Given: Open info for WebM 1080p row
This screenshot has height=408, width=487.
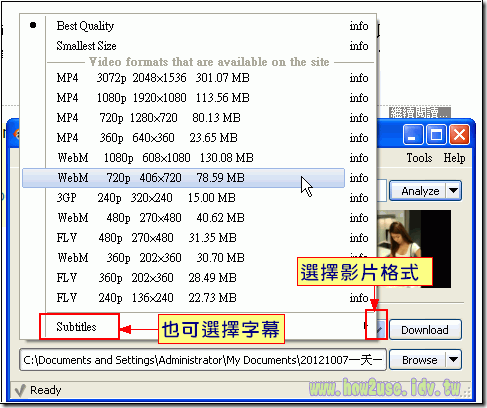Looking at the screenshot, I should (x=359, y=158).
